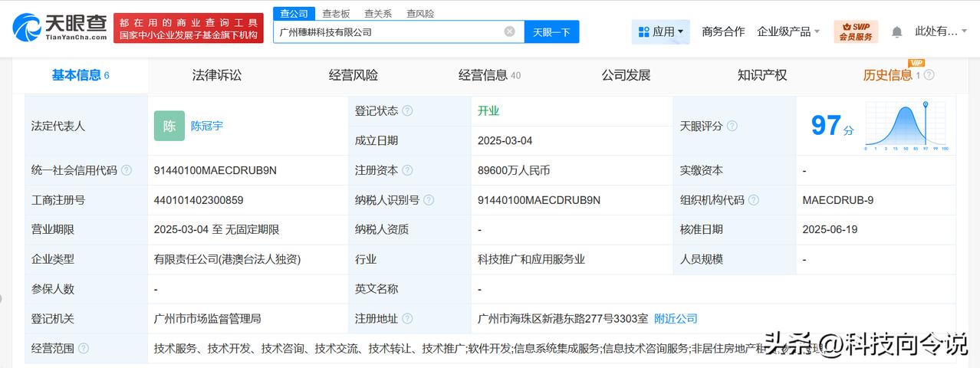Open the 附近公司 link

pos(676,319)
